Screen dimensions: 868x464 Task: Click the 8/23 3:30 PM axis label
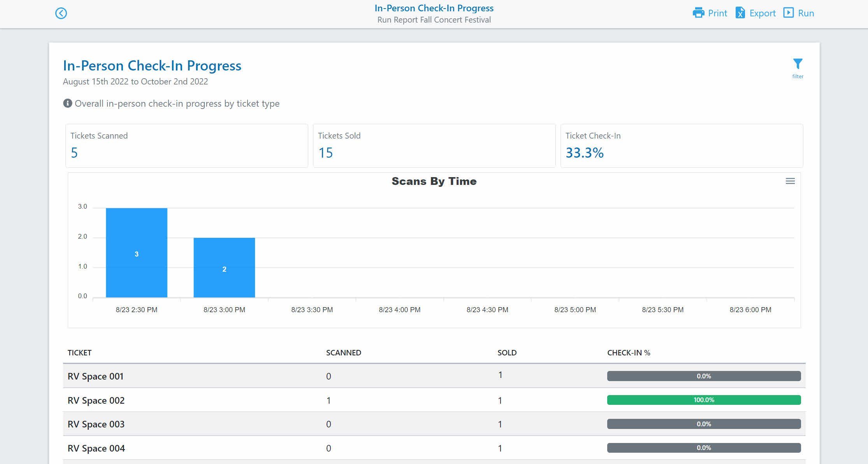click(x=312, y=310)
